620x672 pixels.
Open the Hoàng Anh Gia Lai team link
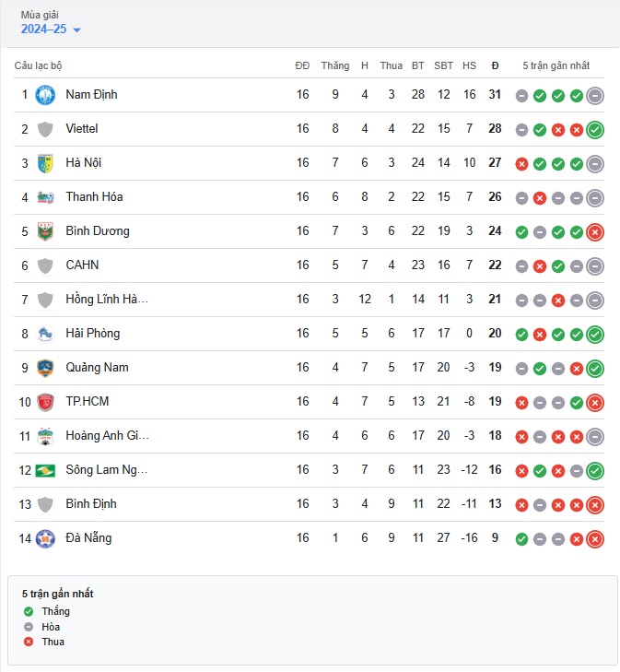107,435
